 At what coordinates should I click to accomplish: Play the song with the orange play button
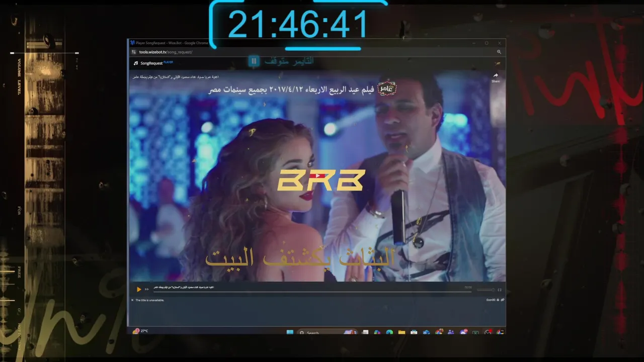pos(139,289)
